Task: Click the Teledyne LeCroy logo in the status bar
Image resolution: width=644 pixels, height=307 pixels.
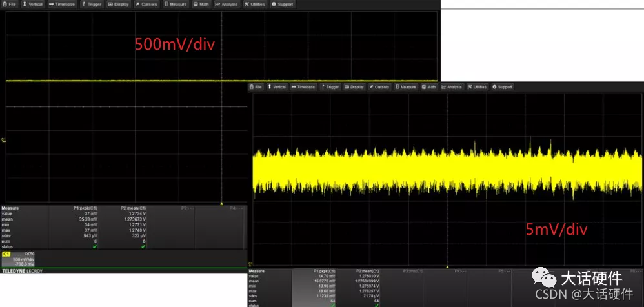Action: click(x=22, y=271)
